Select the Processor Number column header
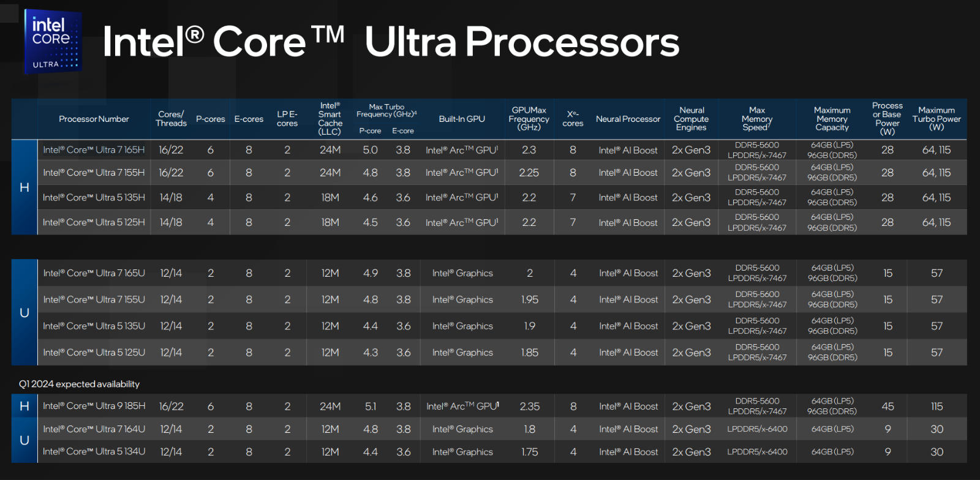Screen dimensions: 980x480 tap(94, 119)
